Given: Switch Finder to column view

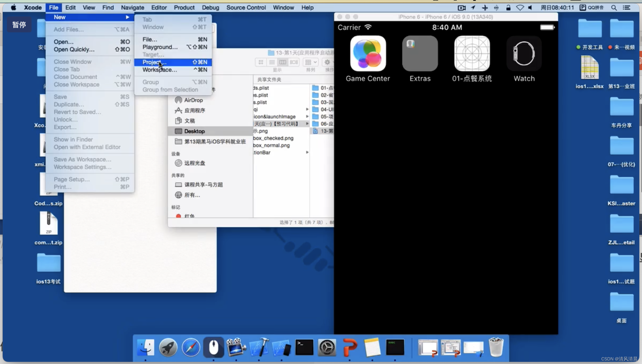Looking at the screenshot, I should click(x=283, y=62).
